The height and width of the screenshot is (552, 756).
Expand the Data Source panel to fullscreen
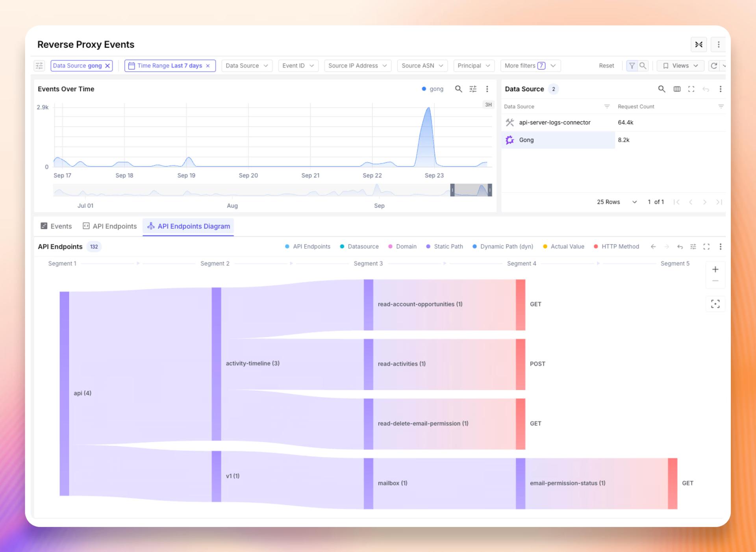(691, 89)
